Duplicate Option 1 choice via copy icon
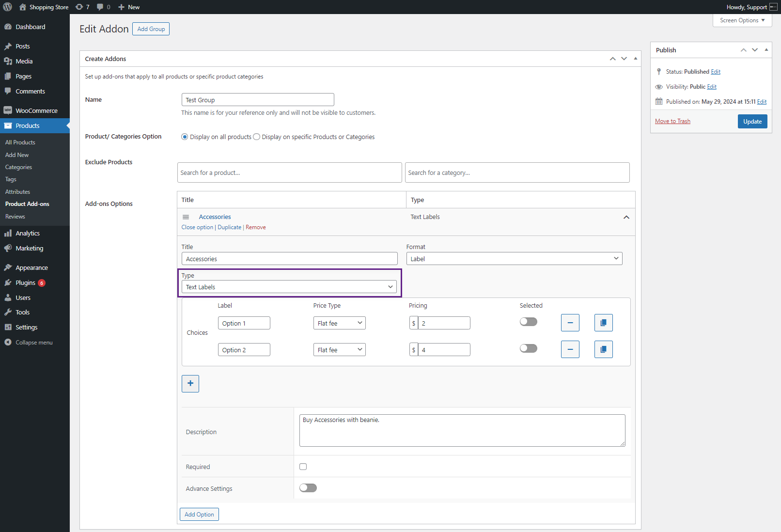781x532 pixels. tap(604, 323)
